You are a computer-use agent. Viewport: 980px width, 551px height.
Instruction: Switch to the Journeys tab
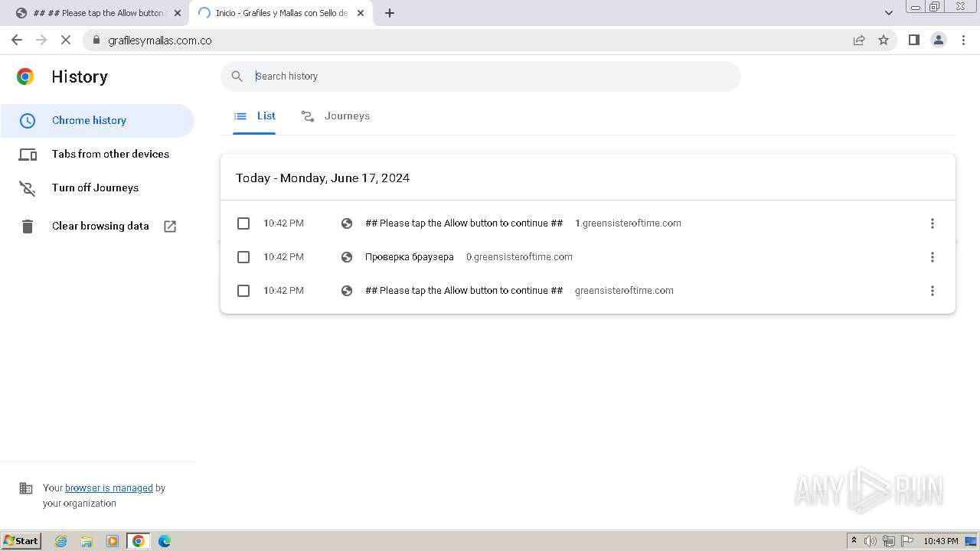click(335, 116)
